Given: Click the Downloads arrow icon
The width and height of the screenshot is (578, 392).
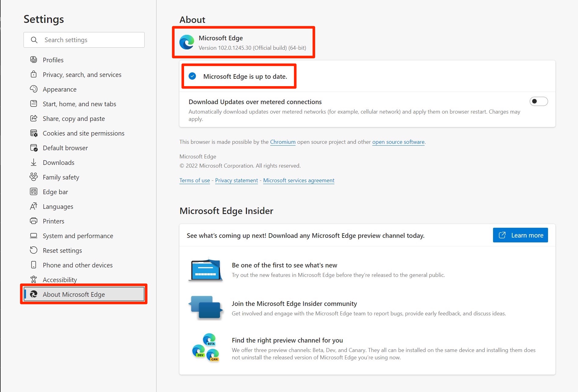Looking at the screenshot, I should (x=34, y=162).
